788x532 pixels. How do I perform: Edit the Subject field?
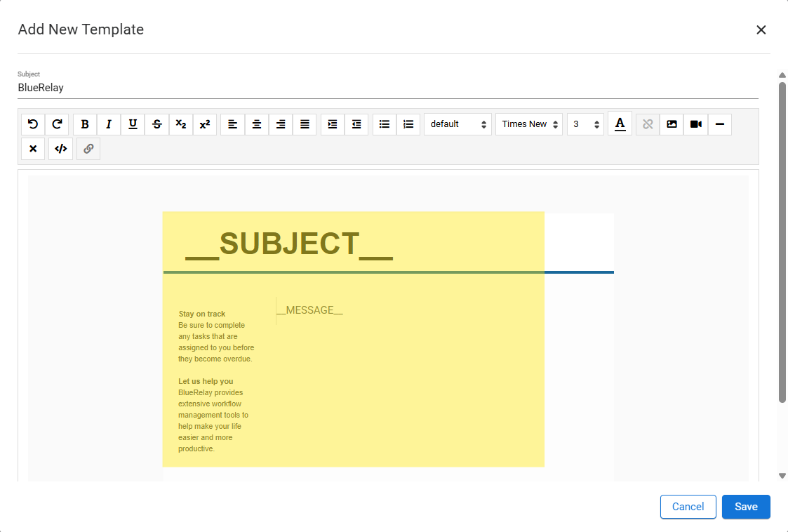388,88
